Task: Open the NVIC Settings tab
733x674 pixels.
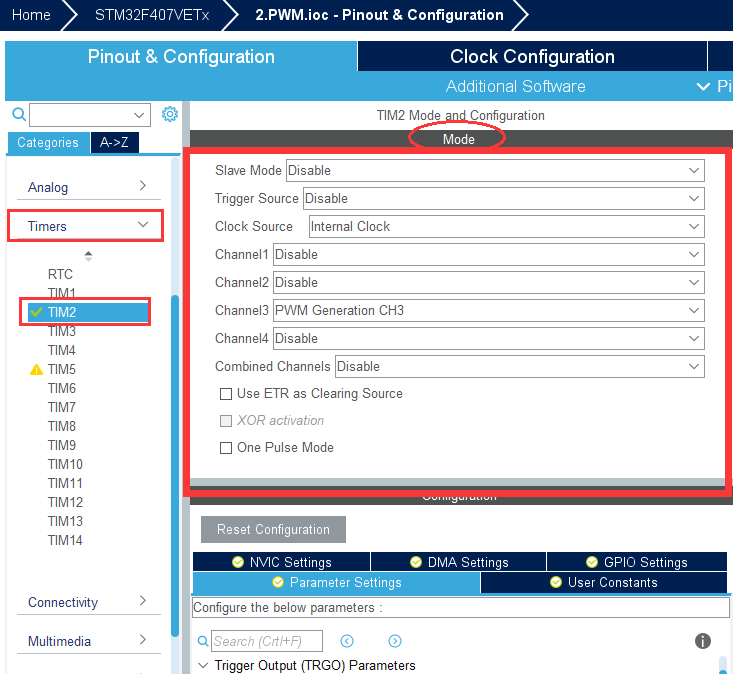Action: (281, 562)
